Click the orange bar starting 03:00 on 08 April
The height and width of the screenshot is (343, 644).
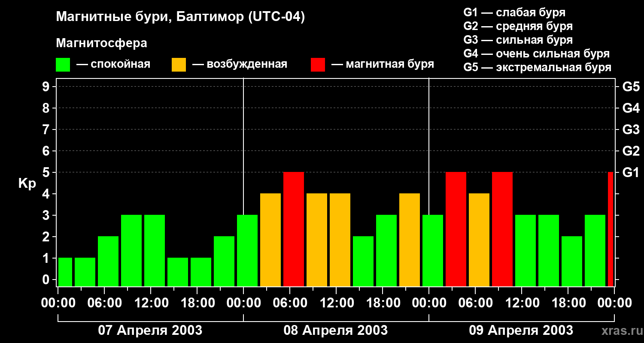(270, 240)
